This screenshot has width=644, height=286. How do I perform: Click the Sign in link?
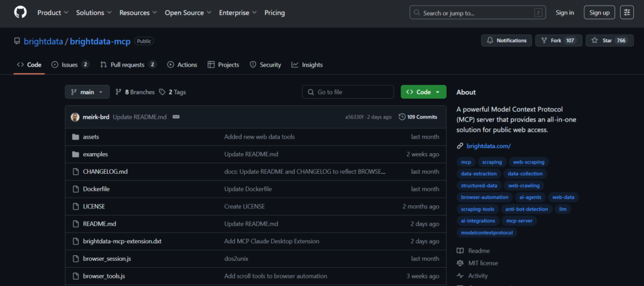[565, 13]
